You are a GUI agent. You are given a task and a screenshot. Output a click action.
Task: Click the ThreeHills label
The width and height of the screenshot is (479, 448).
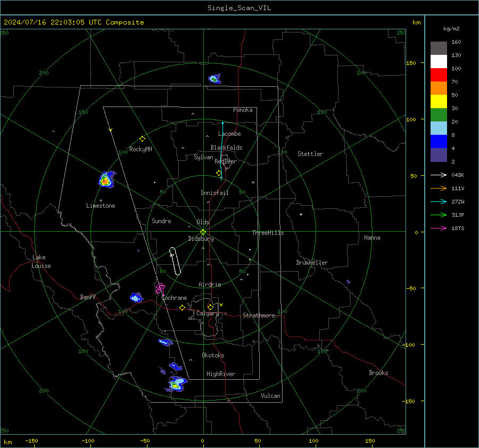coord(268,233)
